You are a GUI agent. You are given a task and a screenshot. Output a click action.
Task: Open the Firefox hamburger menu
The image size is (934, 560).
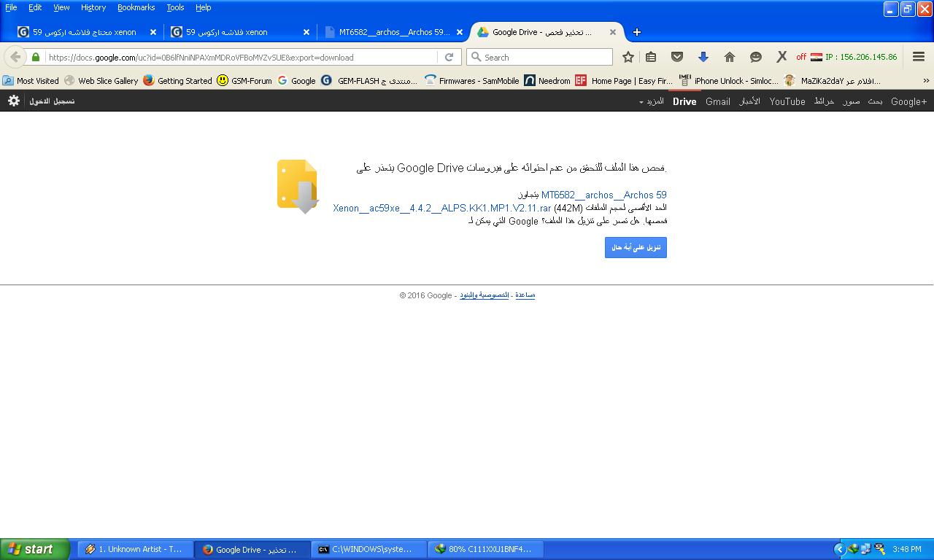(x=919, y=57)
